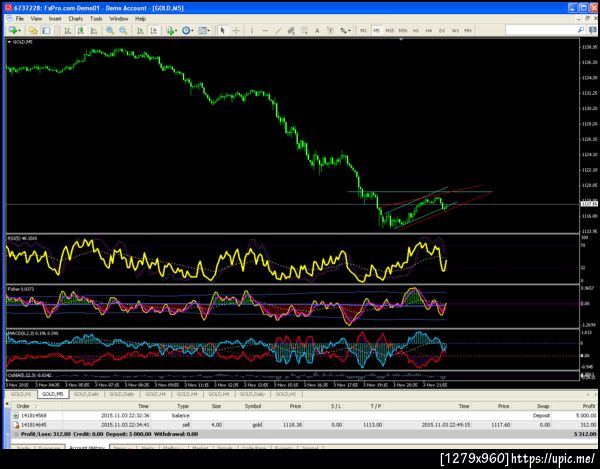This screenshot has height=469, width=600.
Task: Zoom out of the chart
Action: (123, 31)
